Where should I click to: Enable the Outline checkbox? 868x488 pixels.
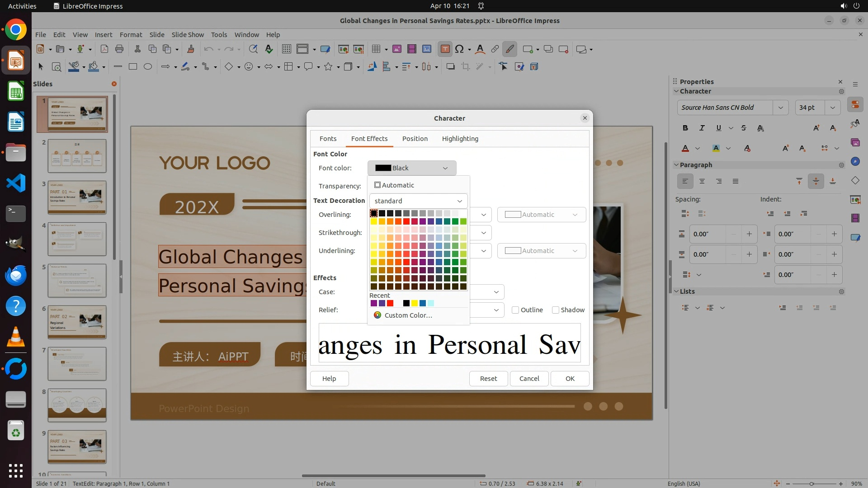515,310
